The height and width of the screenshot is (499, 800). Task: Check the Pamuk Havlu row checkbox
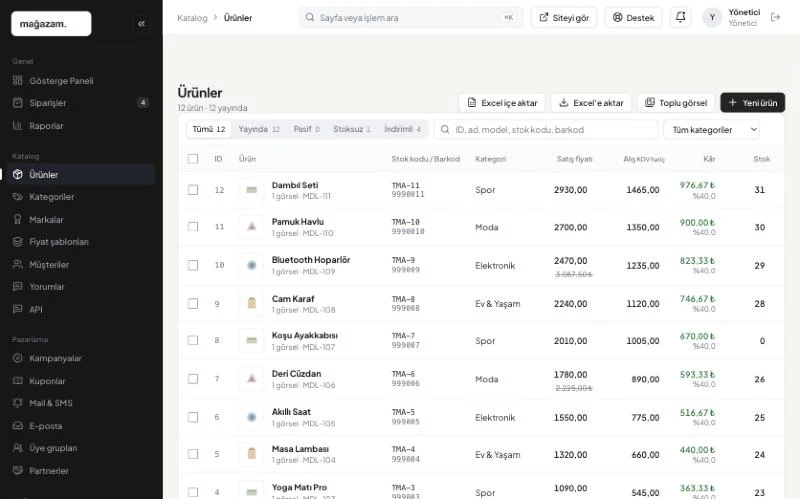(x=193, y=227)
